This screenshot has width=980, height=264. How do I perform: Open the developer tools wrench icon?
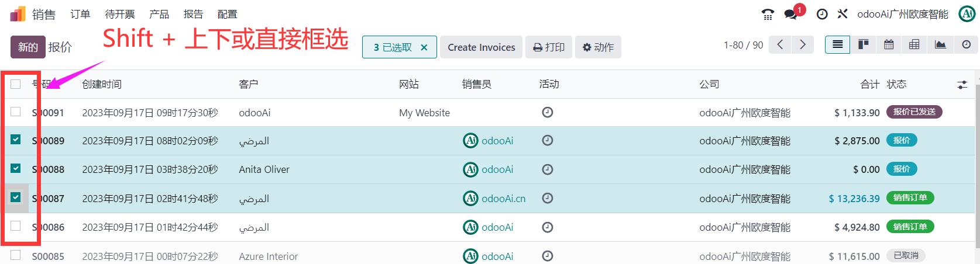[x=842, y=14]
